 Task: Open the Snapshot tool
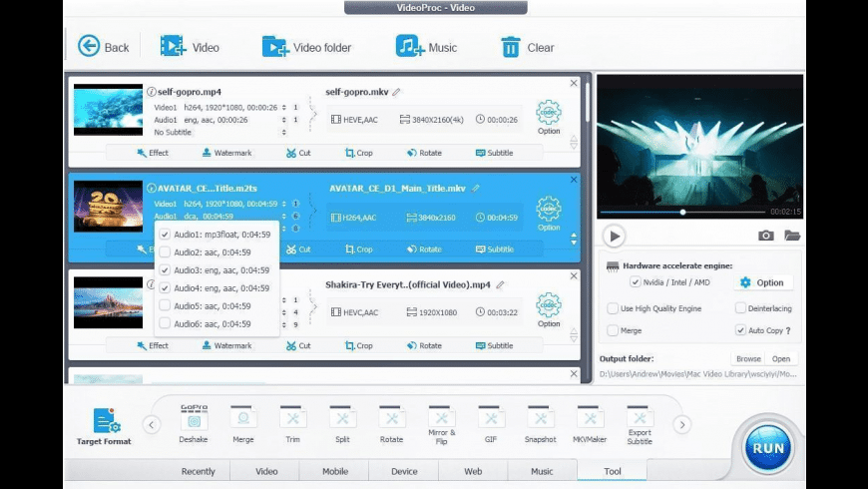tap(541, 424)
